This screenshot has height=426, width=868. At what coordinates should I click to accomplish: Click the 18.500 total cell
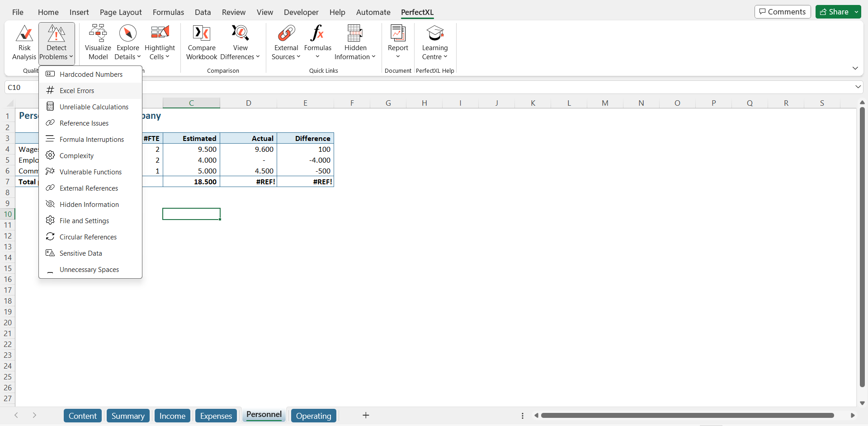[191, 182]
